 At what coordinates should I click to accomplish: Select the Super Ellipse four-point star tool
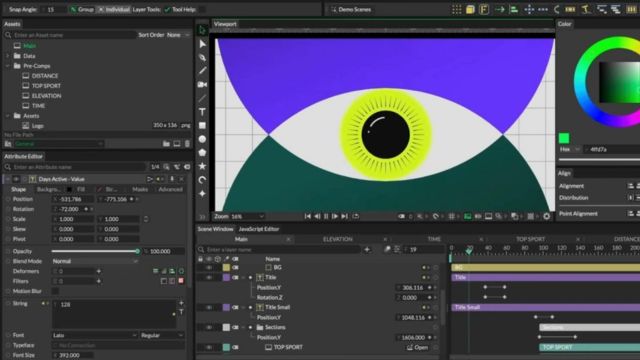[202, 193]
